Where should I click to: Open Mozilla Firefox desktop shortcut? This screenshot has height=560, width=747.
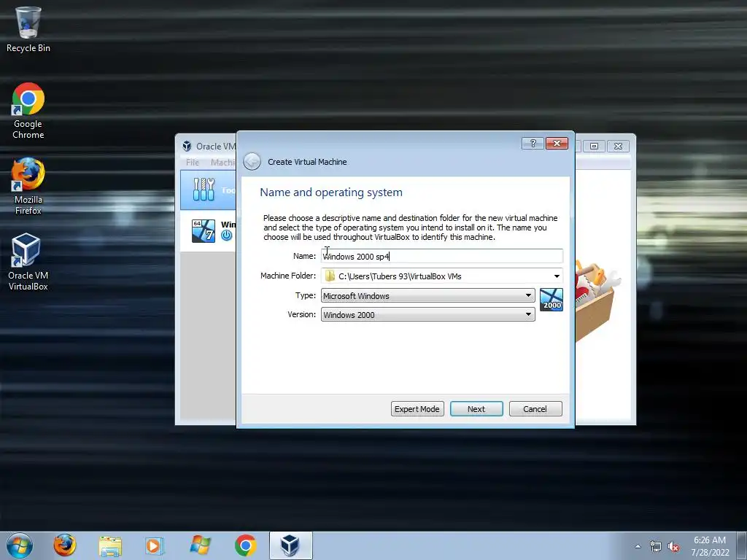pyautogui.click(x=28, y=186)
